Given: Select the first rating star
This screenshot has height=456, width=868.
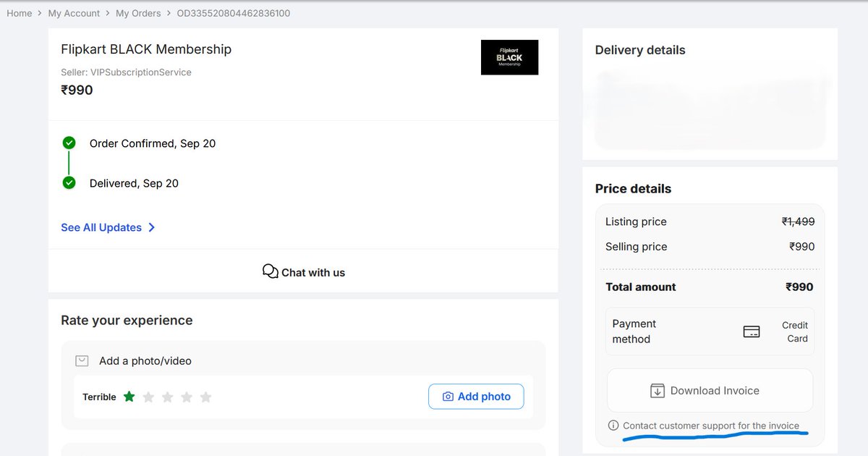Looking at the screenshot, I should point(129,397).
